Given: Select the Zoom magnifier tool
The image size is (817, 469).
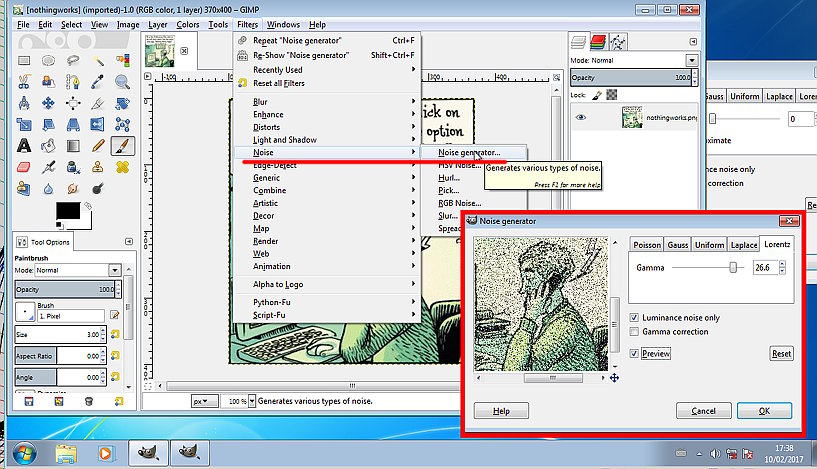Looking at the screenshot, I should [x=122, y=82].
